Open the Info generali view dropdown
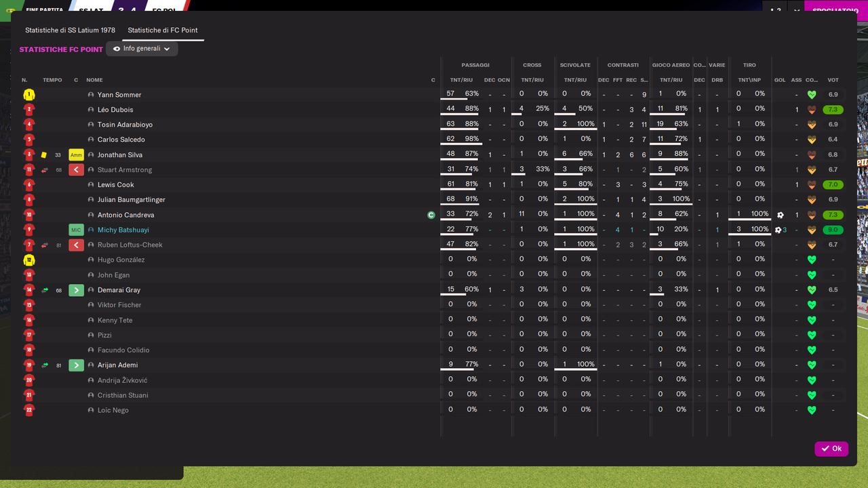The width and height of the screenshot is (868, 488). 142,49
